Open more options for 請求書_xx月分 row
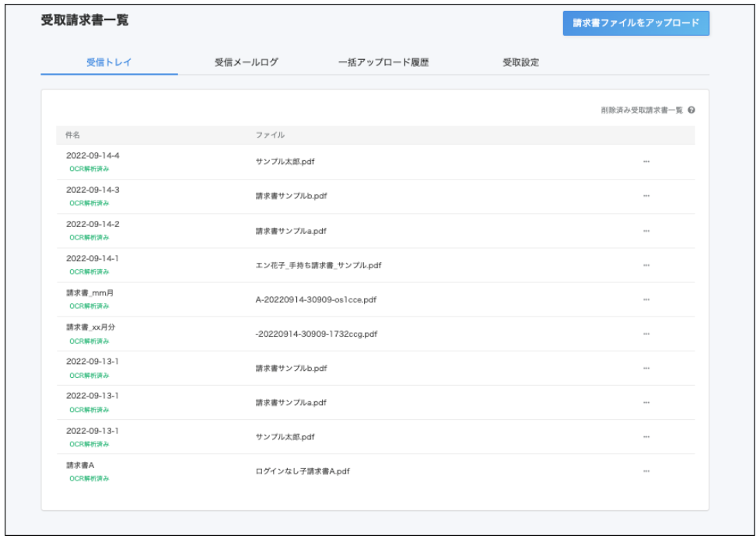 646,334
